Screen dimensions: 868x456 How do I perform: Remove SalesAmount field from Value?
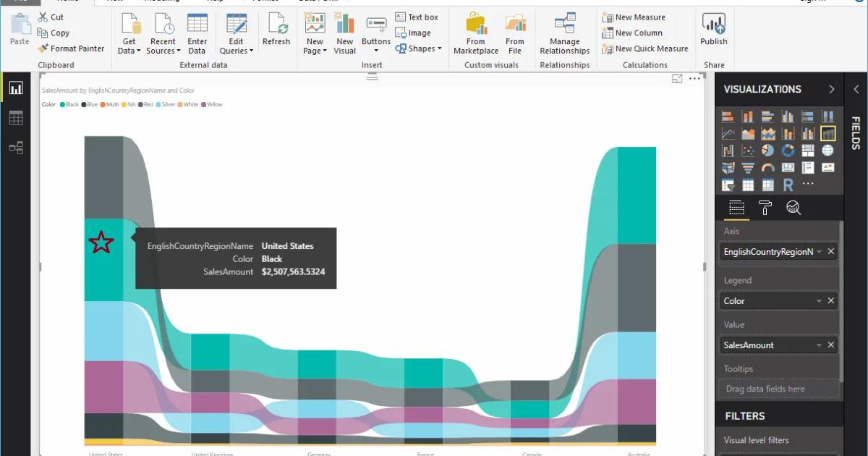coord(831,345)
